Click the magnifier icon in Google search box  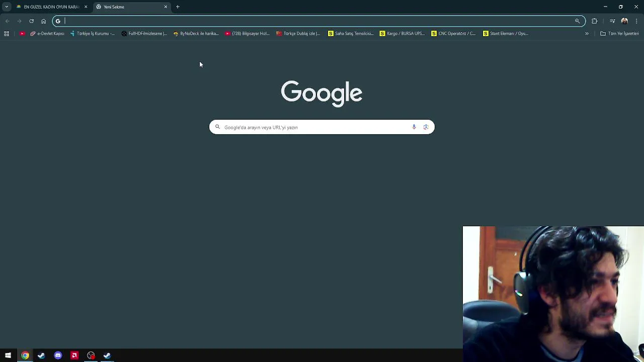click(x=217, y=127)
